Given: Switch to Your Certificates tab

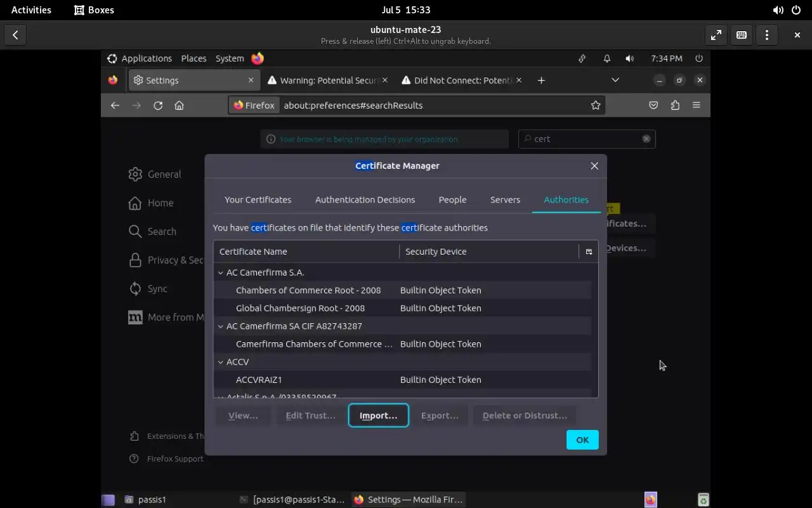Looking at the screenshot, I should pos(258,199).
